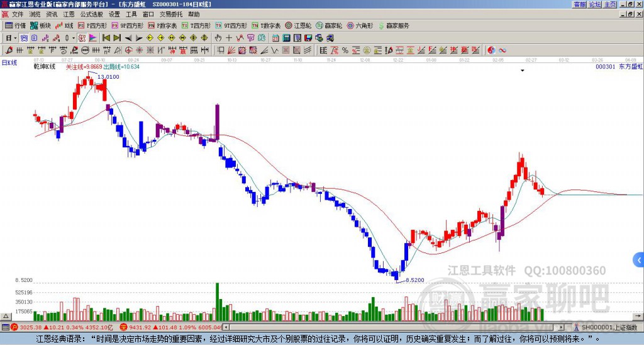Open the P四方形 square tool
The image size is (644, 345).
92,25
